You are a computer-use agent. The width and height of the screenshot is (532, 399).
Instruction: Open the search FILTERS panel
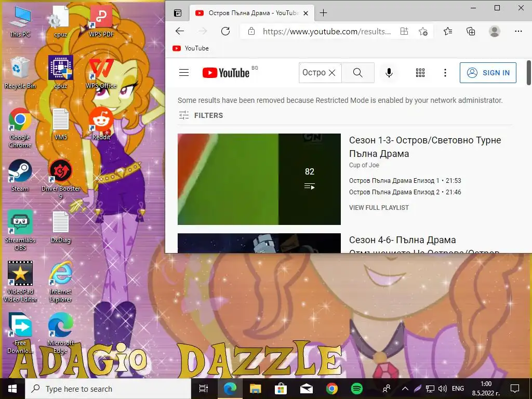[x=201, y=115]
